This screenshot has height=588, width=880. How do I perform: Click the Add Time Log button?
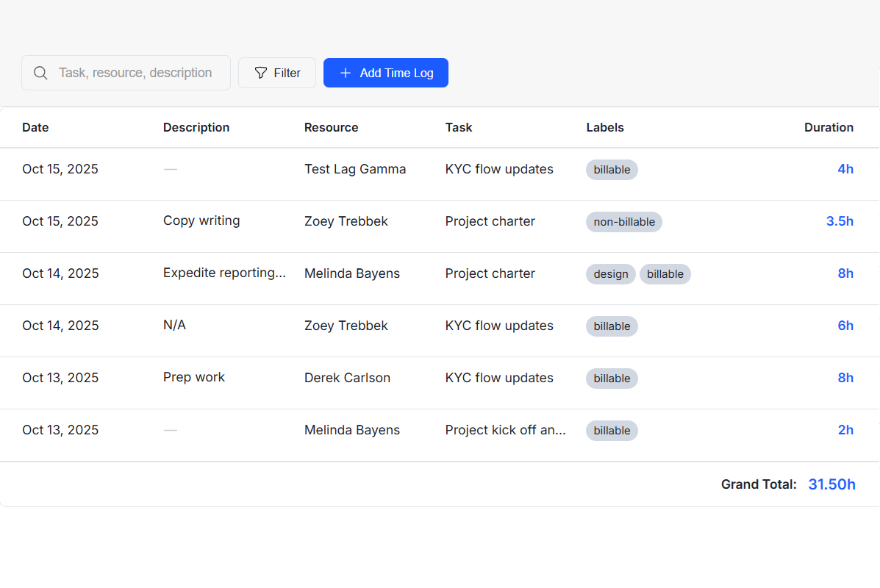(x=385, y=73)
